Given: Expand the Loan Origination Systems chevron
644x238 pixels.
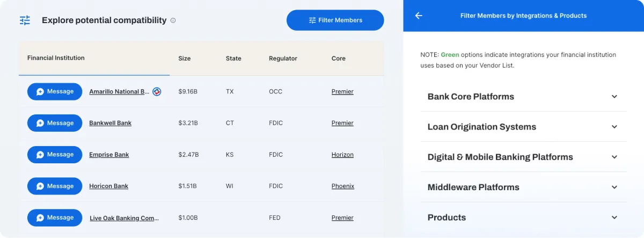Looking at the screenshot, I should coord(614,127).
